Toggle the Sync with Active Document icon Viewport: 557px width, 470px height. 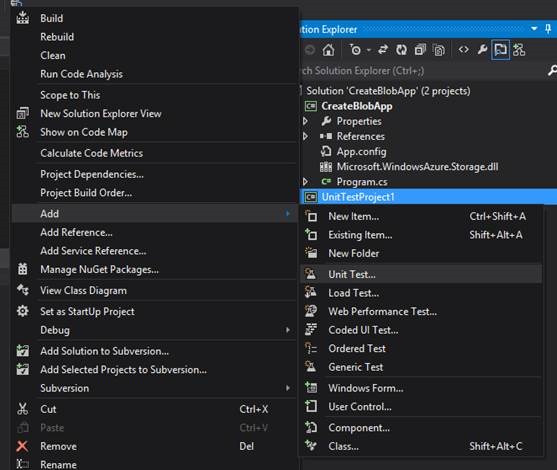[383, 50]
